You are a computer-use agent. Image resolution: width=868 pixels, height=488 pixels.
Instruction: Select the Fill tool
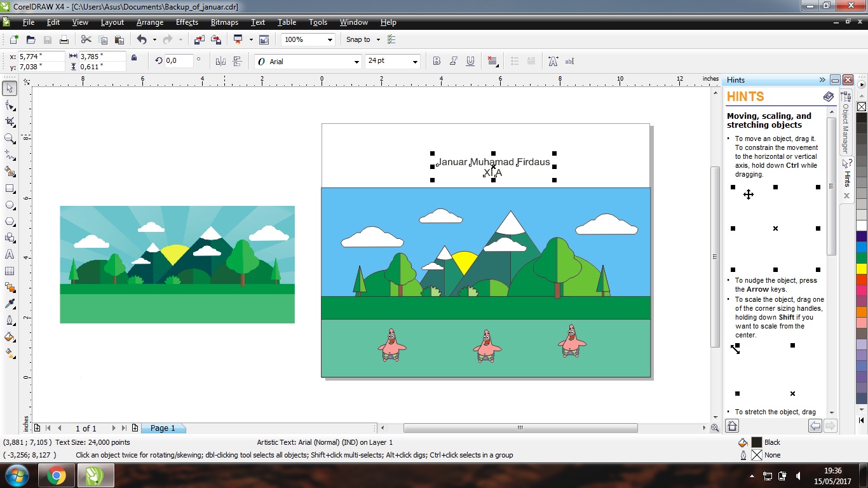[10, 337]
